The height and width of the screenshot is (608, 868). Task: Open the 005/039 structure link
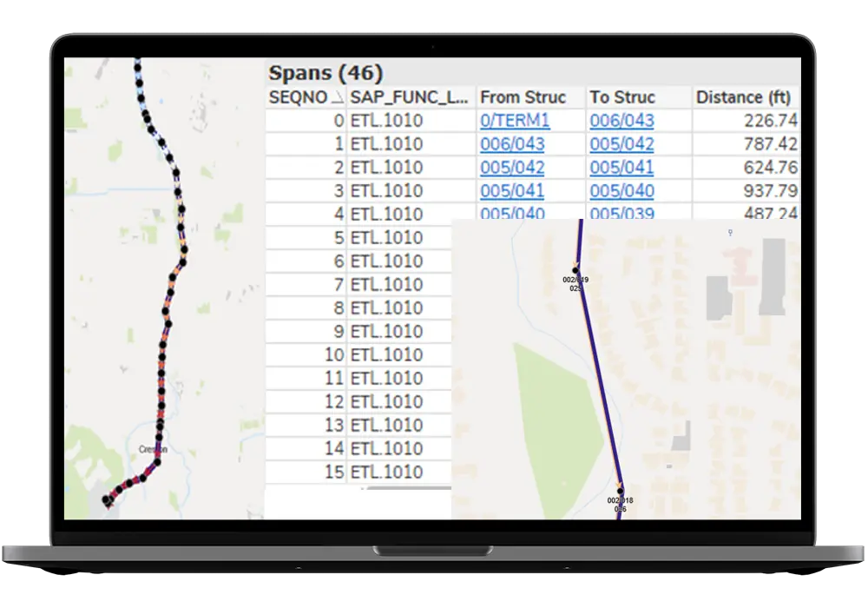621,214
